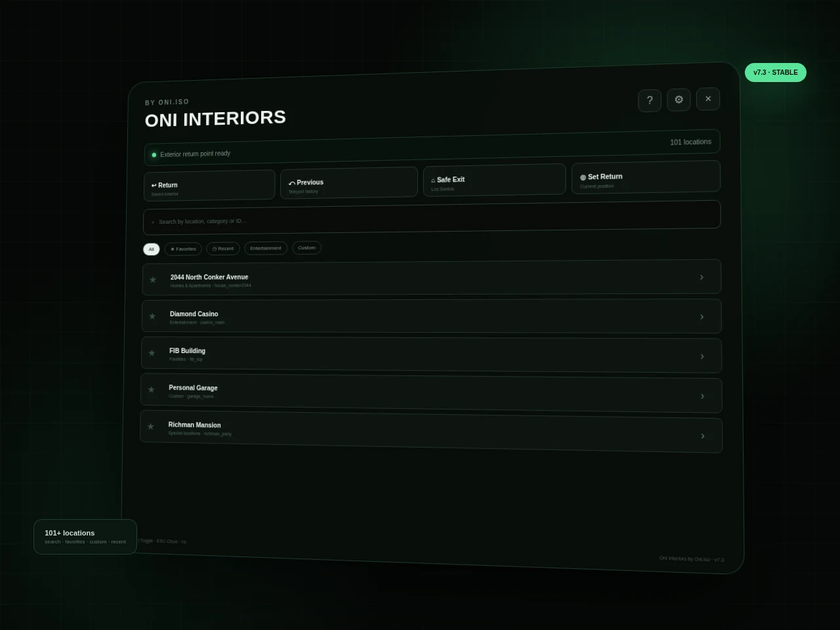This screenshot has width=840, height=630.
Task: Show Recent locations
Action: click(223, 249)
